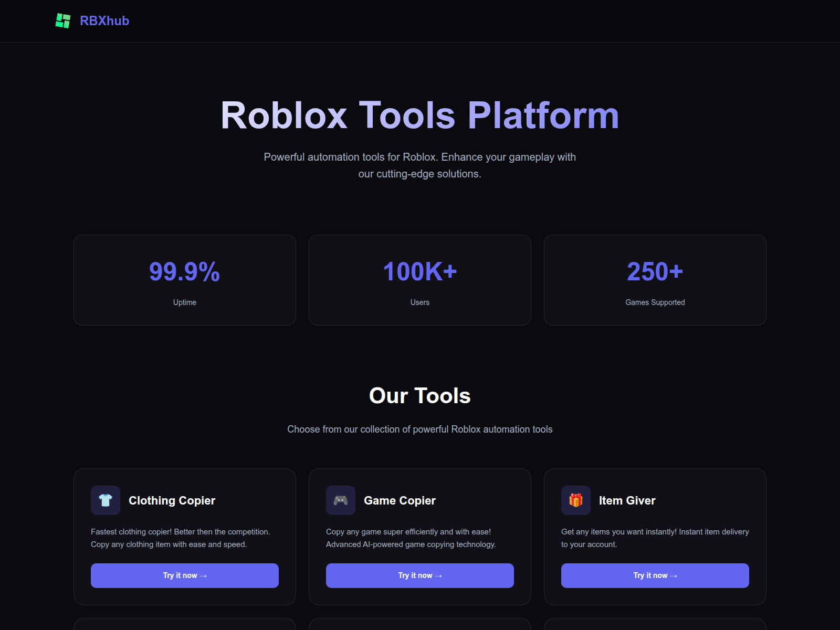Click the 'Fastest clothing copier!' description
This screenshot has height=630, width=840.
point(181,538)
